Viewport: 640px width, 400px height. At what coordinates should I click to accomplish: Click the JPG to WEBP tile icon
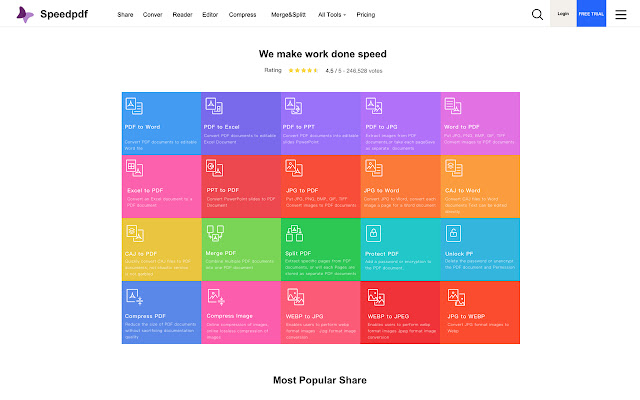[456, 297]
